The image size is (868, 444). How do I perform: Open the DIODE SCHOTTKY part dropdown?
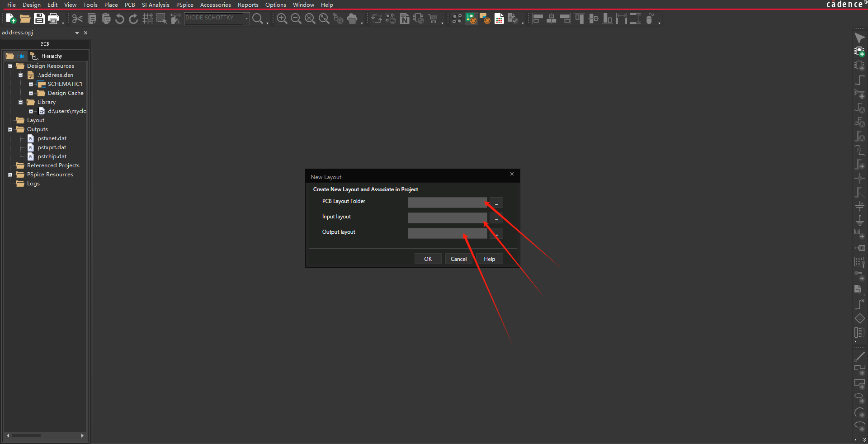tap(246, 18)
